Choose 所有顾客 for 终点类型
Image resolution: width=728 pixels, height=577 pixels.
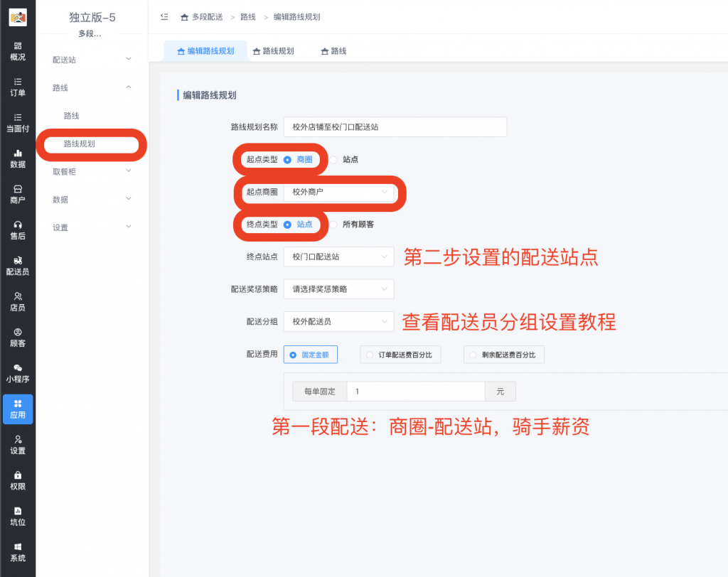click(347, 224)
